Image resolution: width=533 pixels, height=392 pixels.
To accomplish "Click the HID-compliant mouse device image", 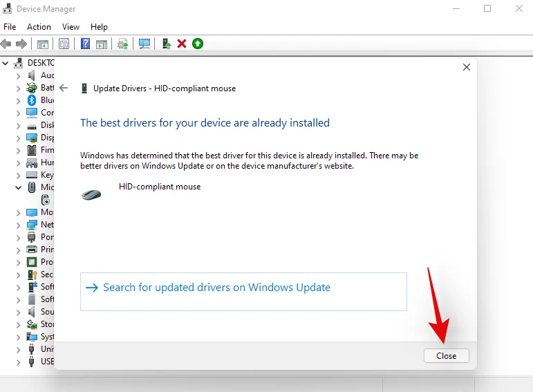I will 91,195.
